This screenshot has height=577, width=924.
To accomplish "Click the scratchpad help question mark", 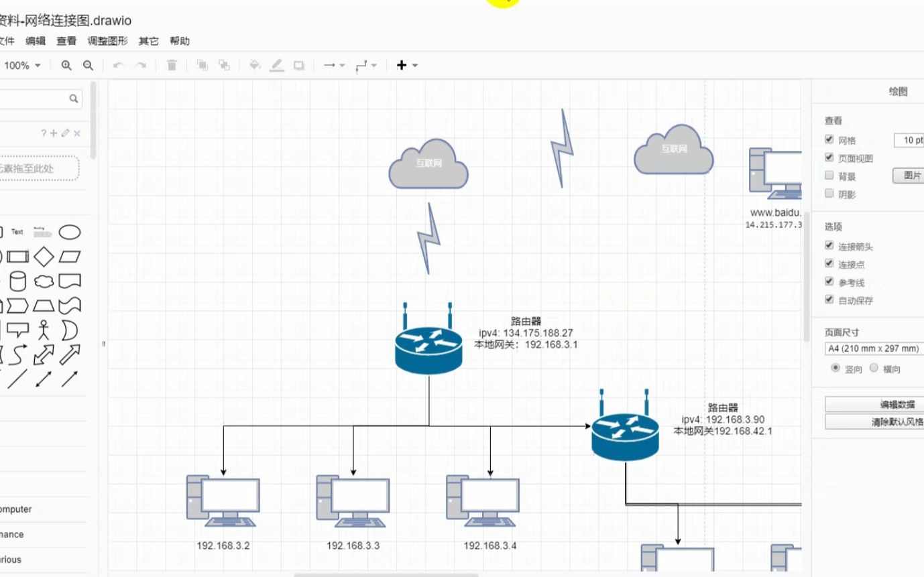I will [44, 133].
